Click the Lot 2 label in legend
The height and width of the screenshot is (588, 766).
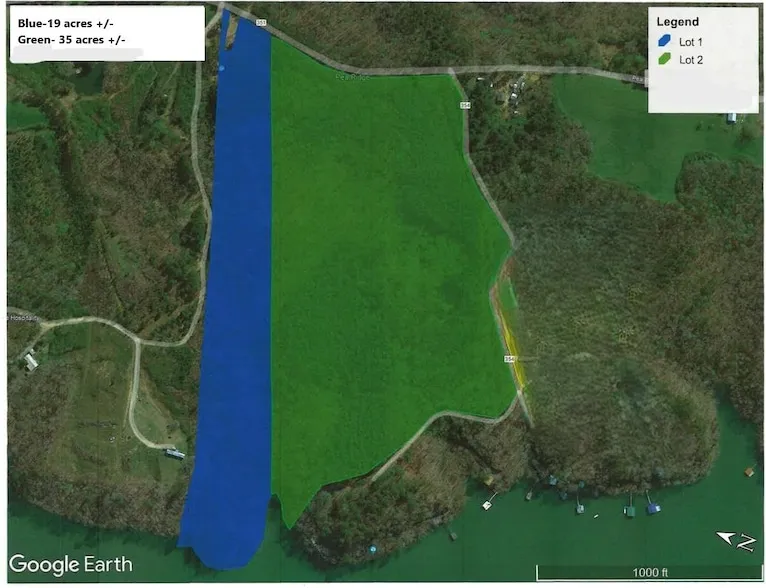(692, 60)
